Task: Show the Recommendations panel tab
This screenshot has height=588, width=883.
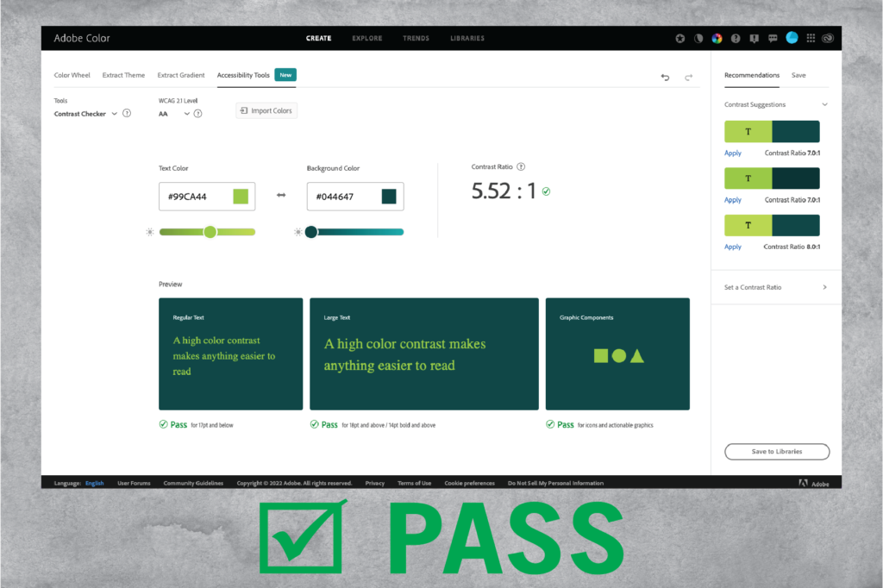Action: (x=752, y=75)
